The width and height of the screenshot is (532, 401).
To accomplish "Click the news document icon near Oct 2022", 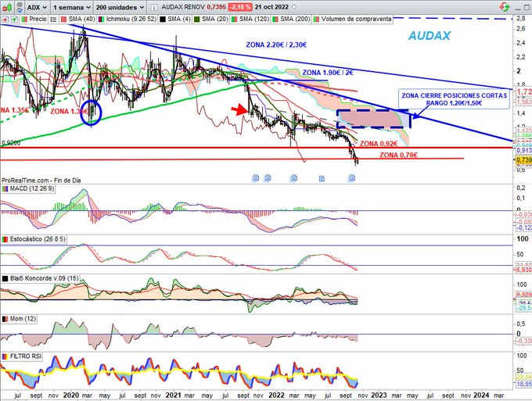I will point(352,177).
